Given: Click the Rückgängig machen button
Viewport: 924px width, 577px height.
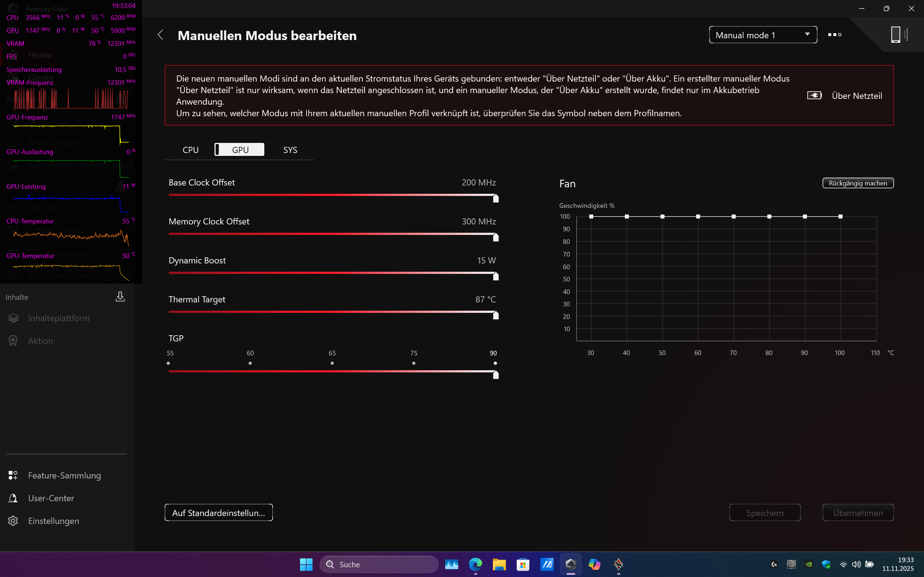Looking at the screenshot, I should (858, 183).
